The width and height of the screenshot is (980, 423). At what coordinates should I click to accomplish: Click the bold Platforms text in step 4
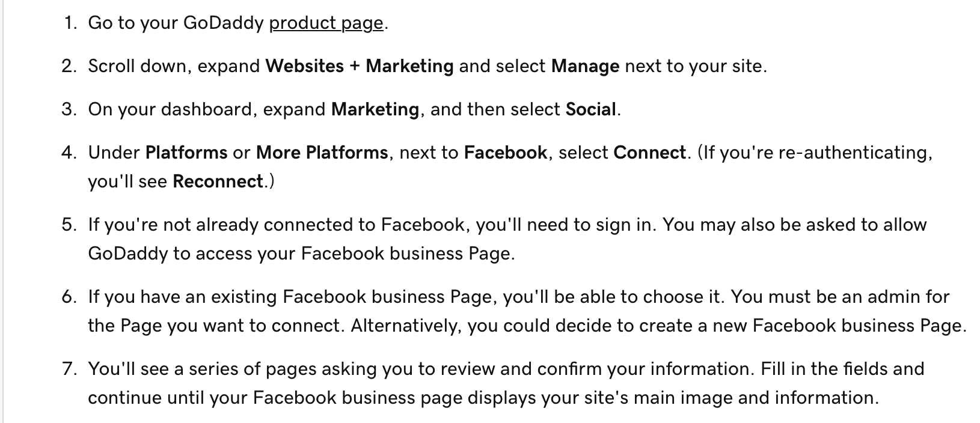186,152
